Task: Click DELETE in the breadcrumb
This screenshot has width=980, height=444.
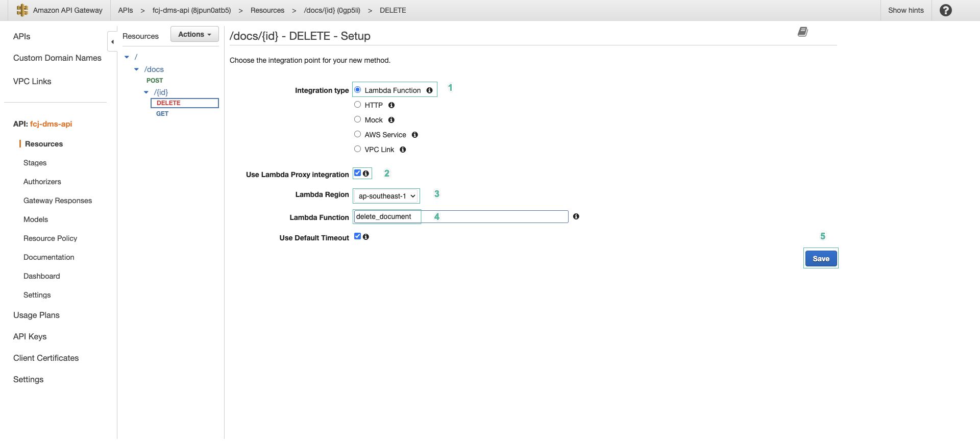Action: pyautogui.click(x=393, y=10)
